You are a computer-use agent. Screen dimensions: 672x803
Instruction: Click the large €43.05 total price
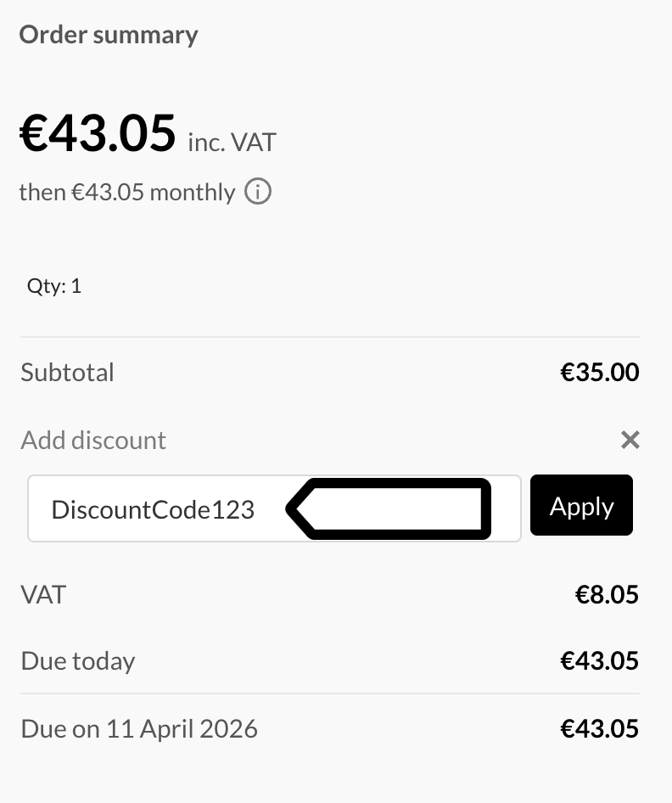point(98,133)
